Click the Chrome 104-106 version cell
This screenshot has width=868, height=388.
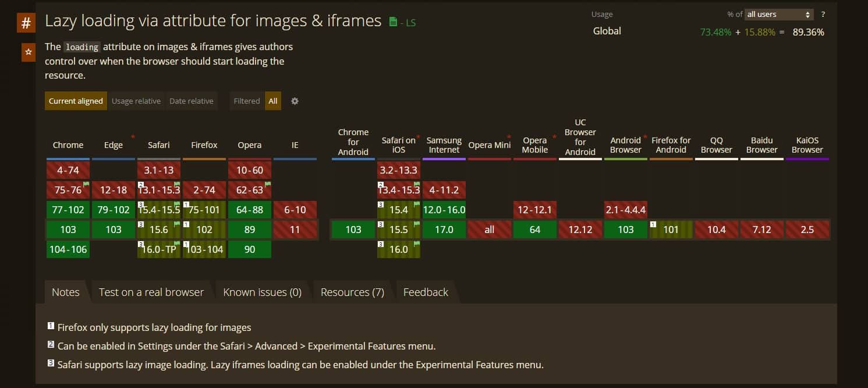pyautogui.click(x=68, y=249)
